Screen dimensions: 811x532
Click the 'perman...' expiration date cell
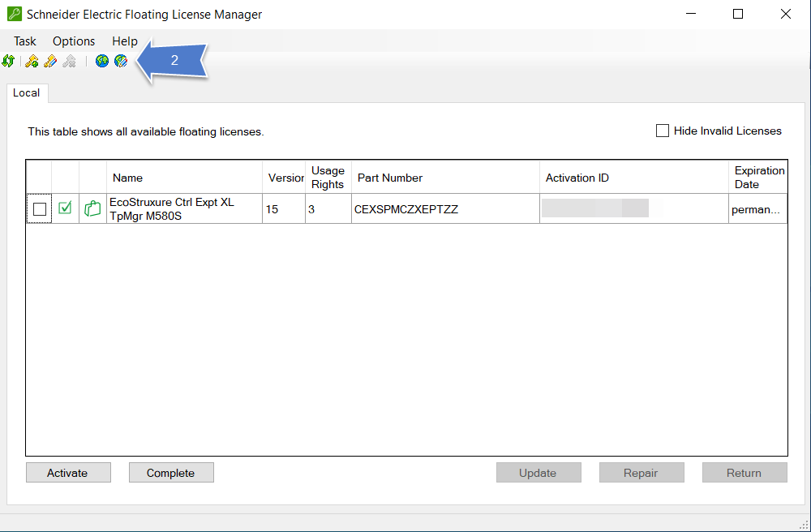coord(758,209)
